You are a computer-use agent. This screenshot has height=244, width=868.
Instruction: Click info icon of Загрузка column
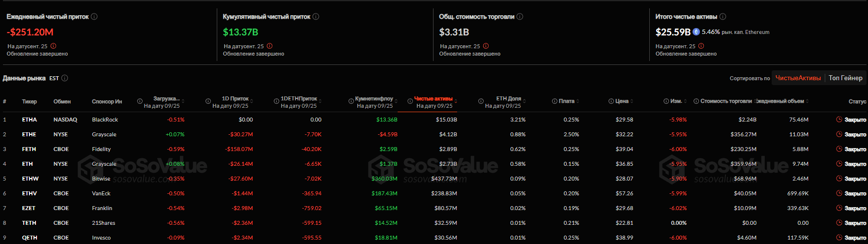(x=140, y=101)
